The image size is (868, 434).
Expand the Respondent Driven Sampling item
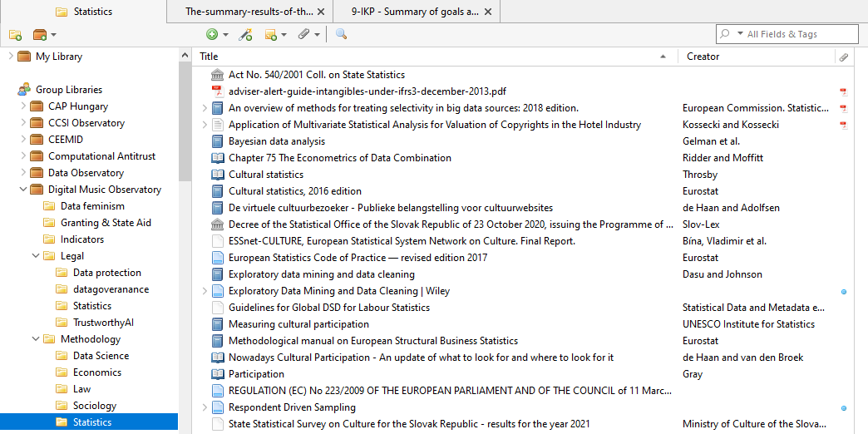click(205, 407)
